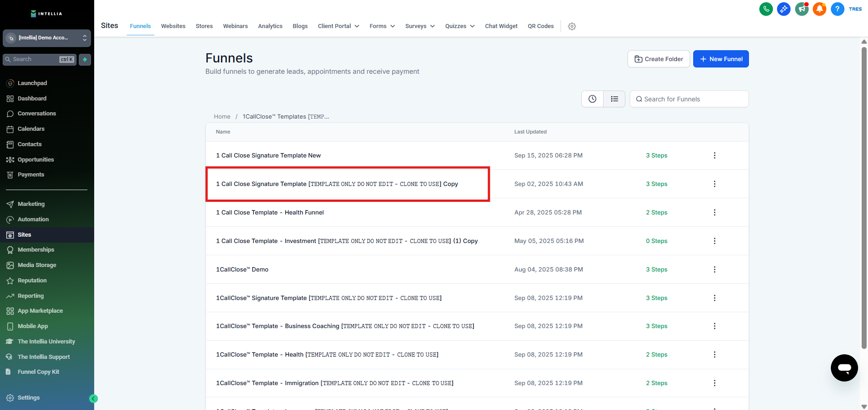Open Sites settings gear icon

572,26
